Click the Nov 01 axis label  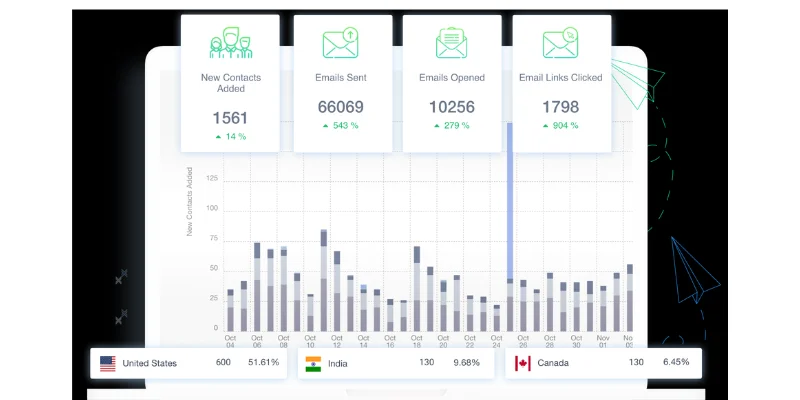[x=603, y=341]
